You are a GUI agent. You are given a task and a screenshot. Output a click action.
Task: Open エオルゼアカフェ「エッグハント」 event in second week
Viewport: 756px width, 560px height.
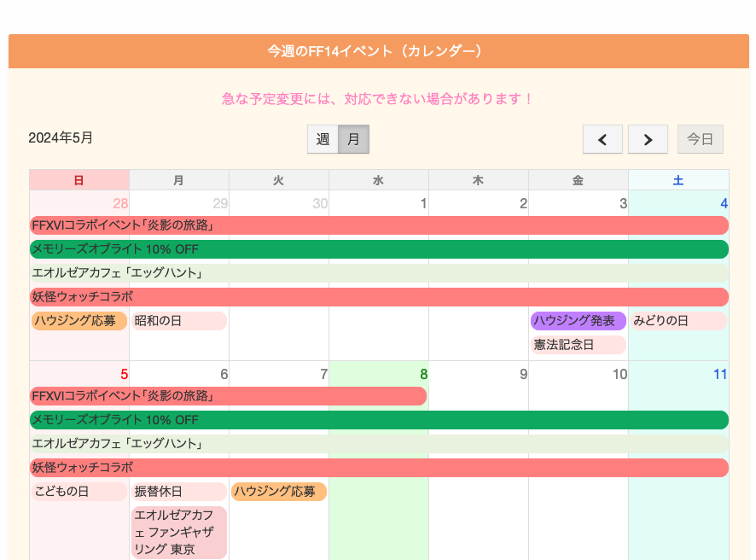[379, 444]
